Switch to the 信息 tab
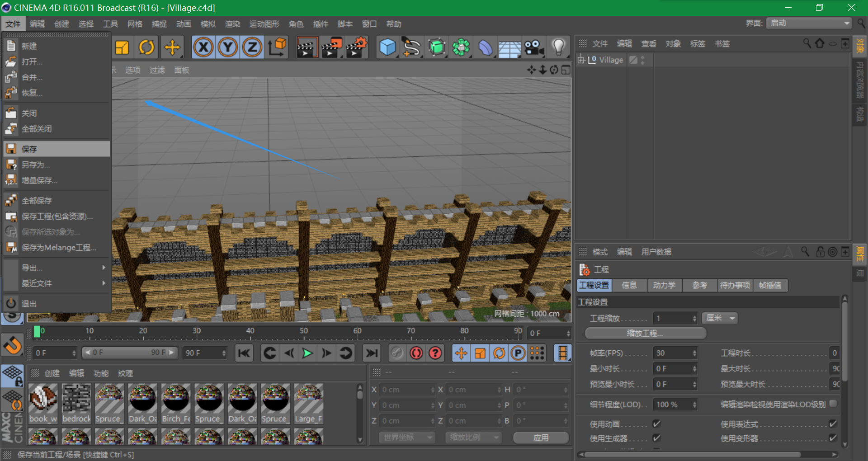Image resolution: width=868 pixels, height=461 pixels. click(x=629, y=285)
